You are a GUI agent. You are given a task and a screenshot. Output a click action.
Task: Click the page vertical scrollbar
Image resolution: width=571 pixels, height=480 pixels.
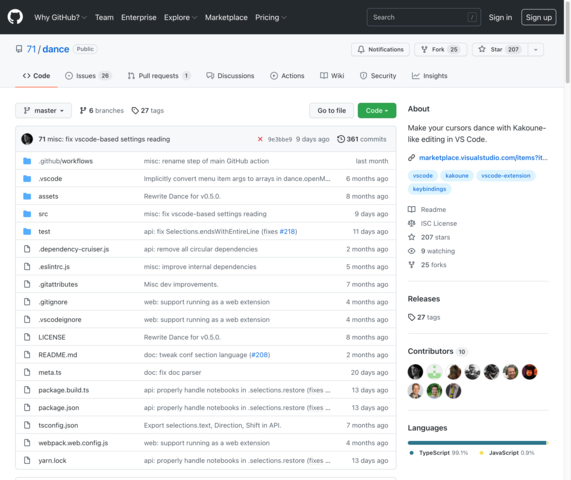tap(567, 44)
